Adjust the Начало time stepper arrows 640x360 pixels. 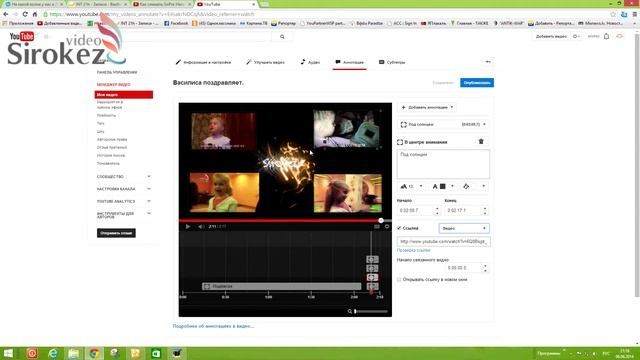click(437, 211)
